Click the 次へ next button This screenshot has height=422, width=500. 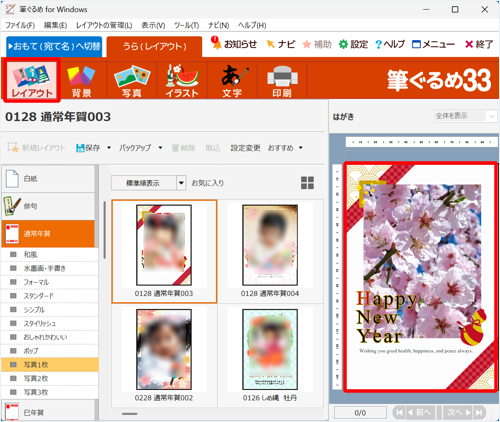pos(458,413)
